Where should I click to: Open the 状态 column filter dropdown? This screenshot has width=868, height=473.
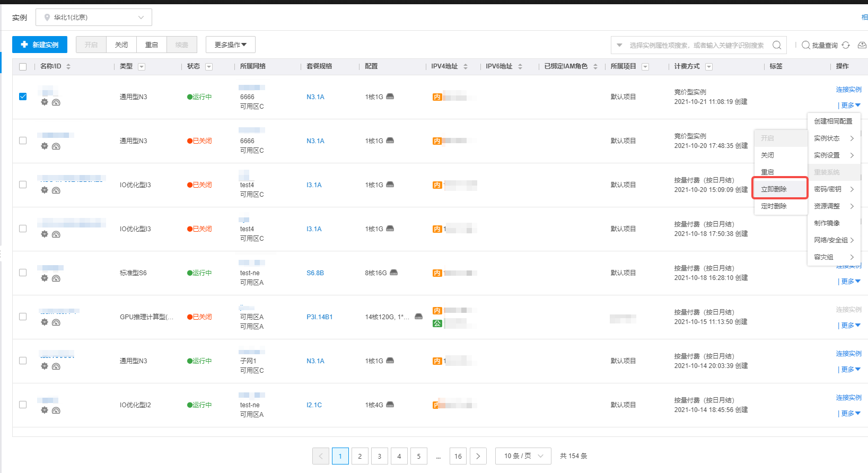209,66
